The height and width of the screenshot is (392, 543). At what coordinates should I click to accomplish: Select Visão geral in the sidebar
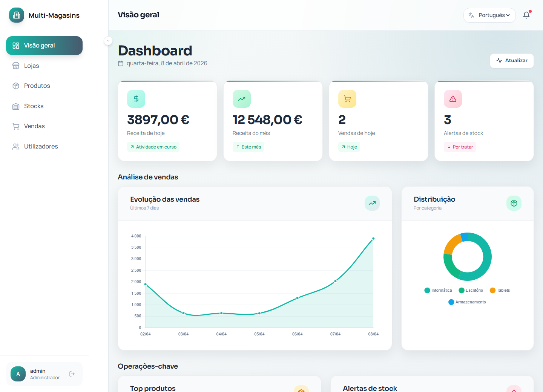[44, 45]
